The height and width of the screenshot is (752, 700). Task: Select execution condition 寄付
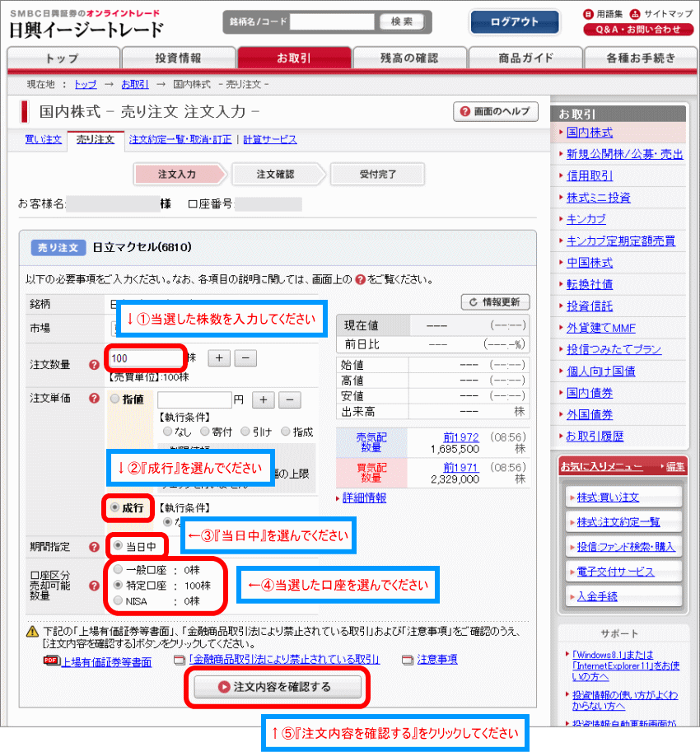[205, 431]
